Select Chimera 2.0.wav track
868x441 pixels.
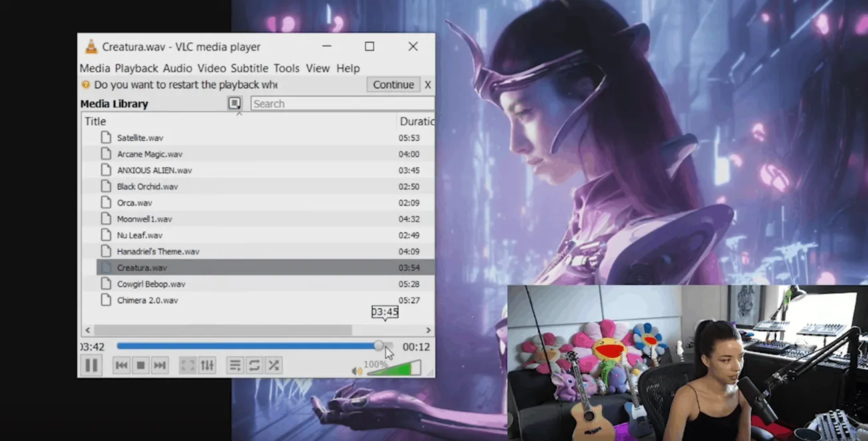pyautogui.click(x=147, y=300)
